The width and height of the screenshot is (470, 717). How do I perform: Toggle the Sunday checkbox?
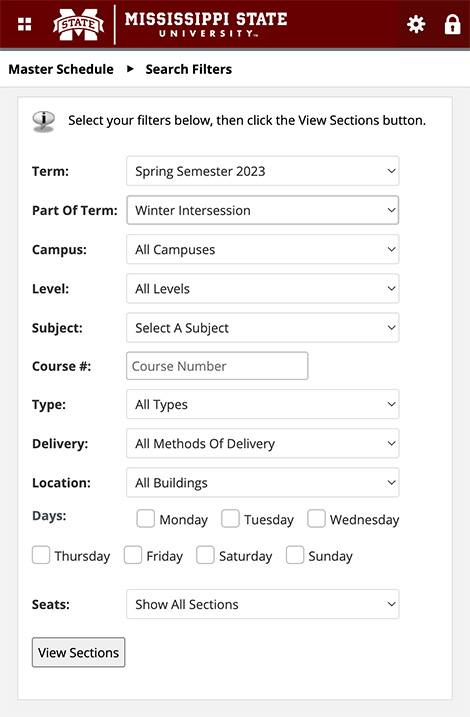click(x=294, y=555)
